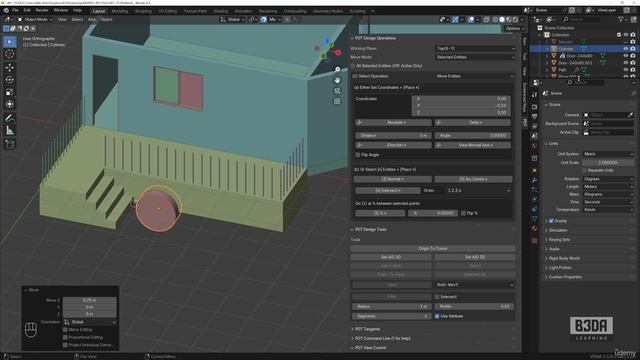640x360 pixels.
Task: Switch to the Sculpting workspace tab
Action: (143, 11)
